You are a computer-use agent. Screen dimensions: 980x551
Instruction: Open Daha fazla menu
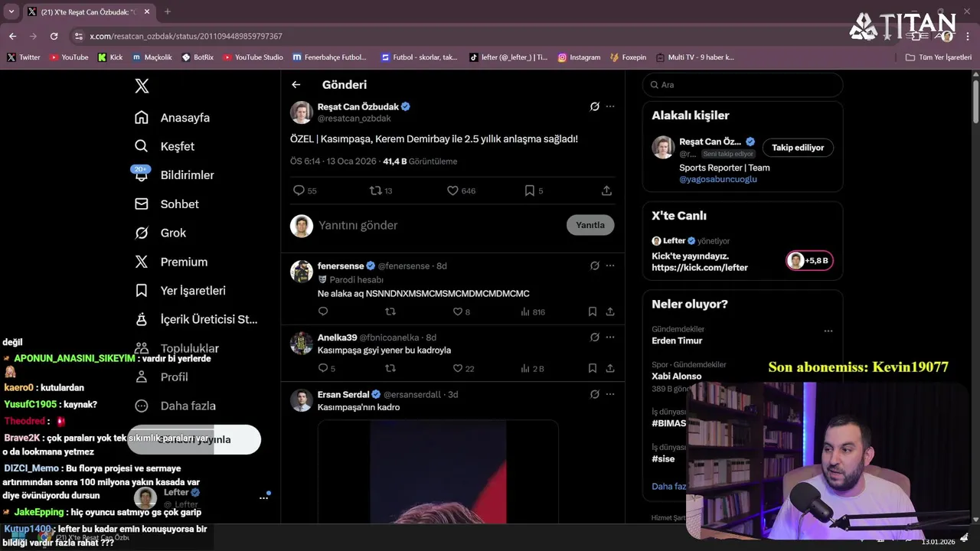[175, 406]
